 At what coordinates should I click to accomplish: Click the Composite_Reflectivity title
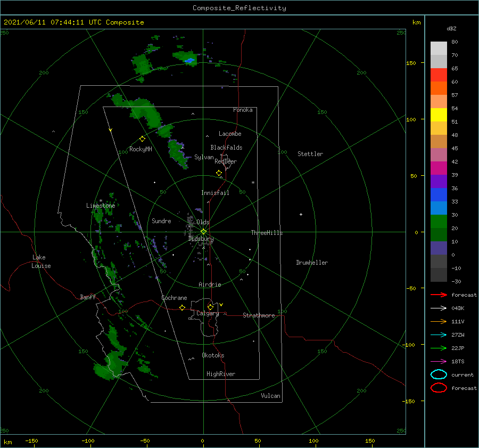[239, 8]
